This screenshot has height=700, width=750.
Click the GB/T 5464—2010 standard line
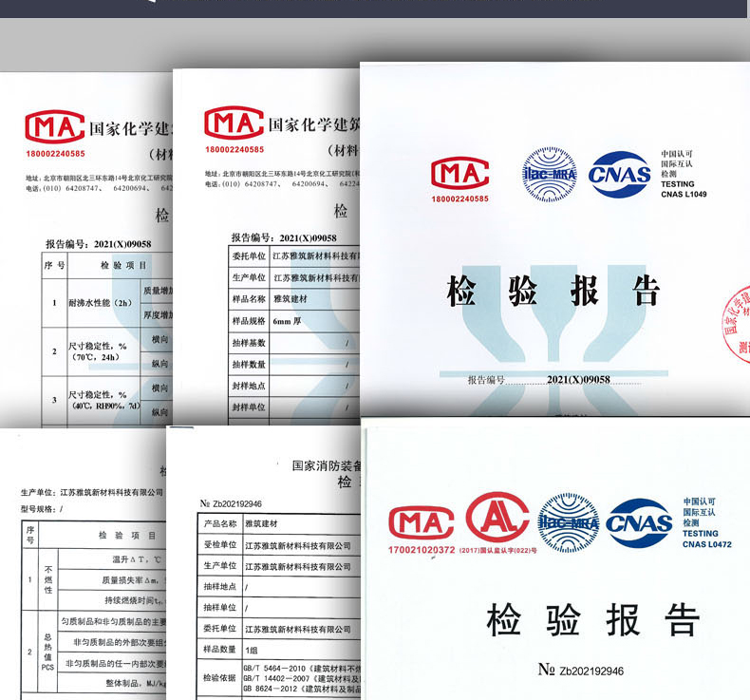(302, 668)
